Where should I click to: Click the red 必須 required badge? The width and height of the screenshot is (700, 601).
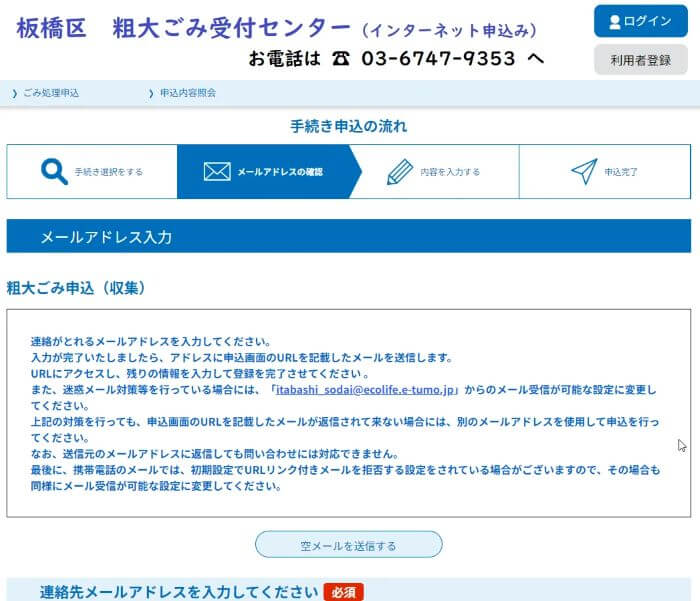point(344,592)
